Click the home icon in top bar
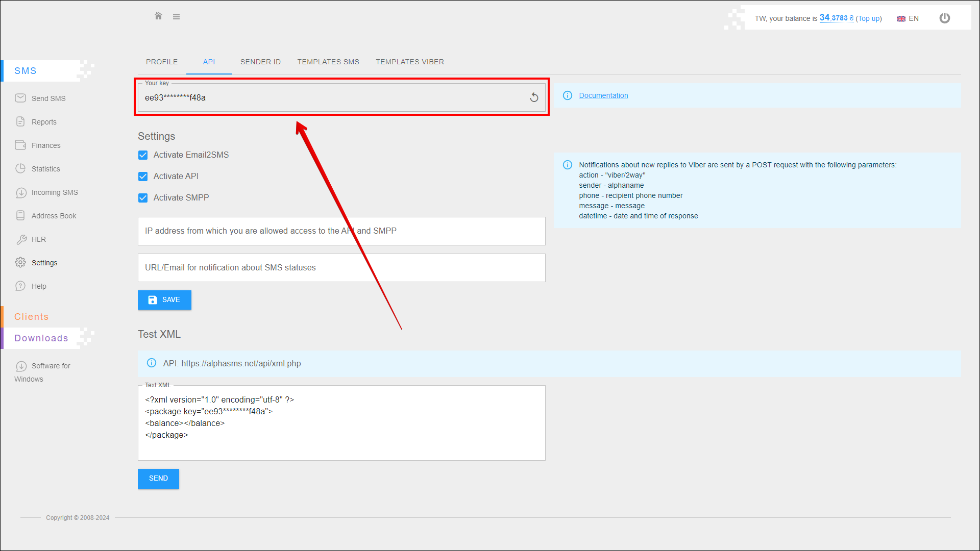980x551 pixels. 158,16
